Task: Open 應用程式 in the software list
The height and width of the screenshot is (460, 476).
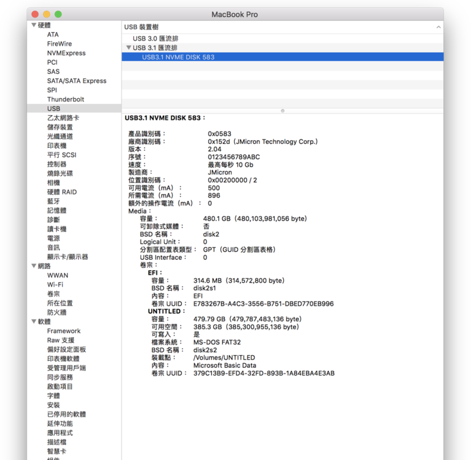Action: click(x=60, y=433)
